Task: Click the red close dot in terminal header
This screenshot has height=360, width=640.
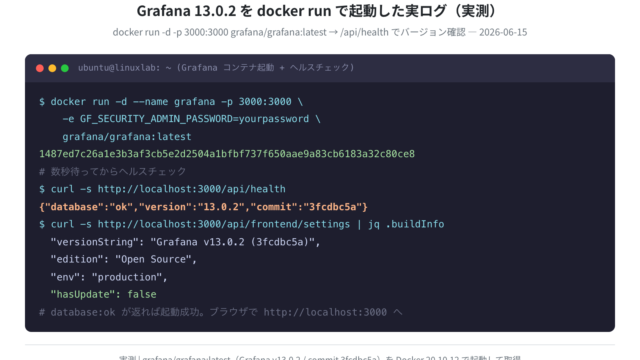Action: pos(40,68)
